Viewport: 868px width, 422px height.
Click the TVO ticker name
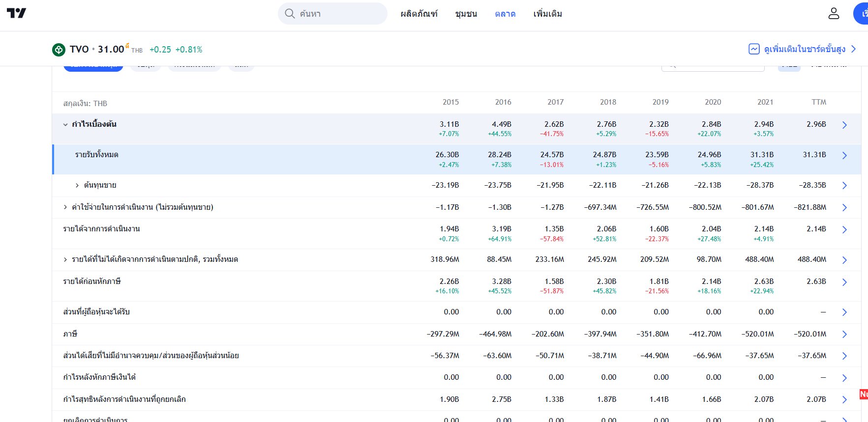click(x=79, y=49)
